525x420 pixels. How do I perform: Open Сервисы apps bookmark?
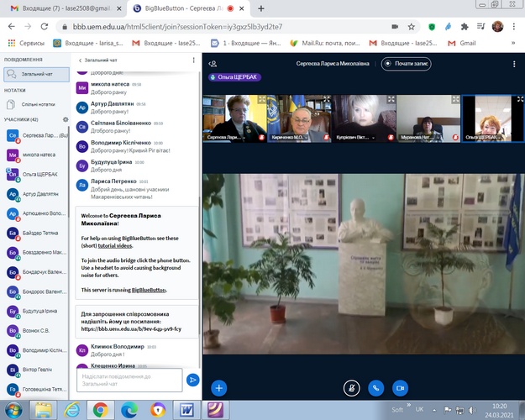(26, 43)
